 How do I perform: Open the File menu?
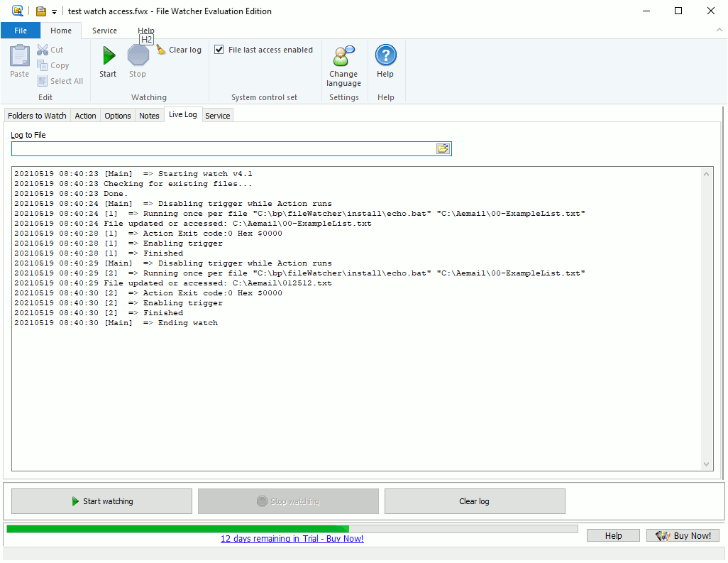(x=21, y=31)
